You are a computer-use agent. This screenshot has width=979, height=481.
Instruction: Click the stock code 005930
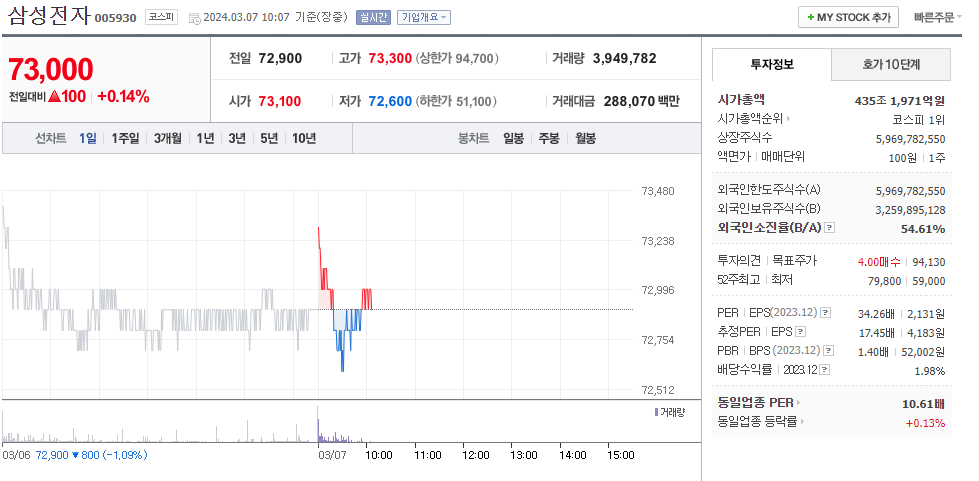116,18
